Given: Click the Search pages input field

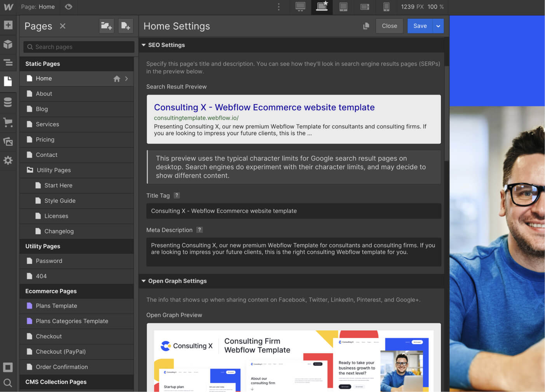Looking at the screenshot, I should click(78, 47).
